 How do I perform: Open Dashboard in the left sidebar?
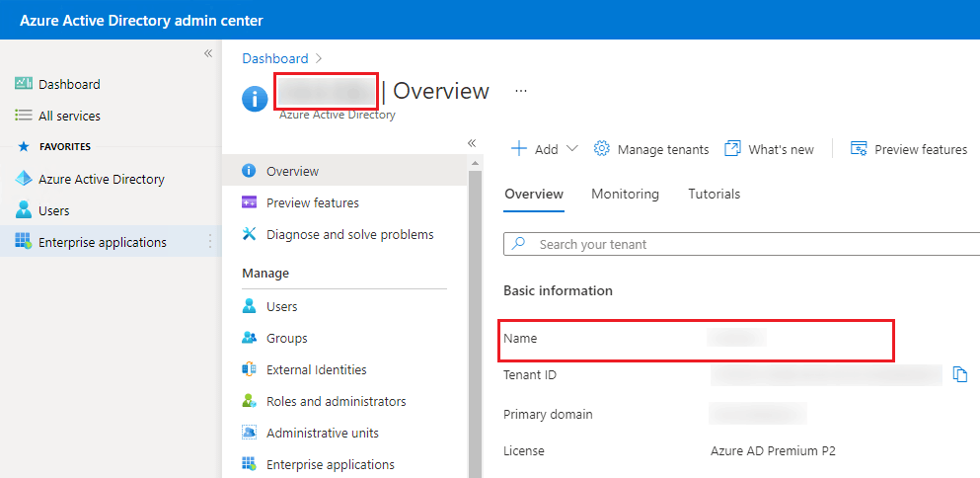pos(69,84)
